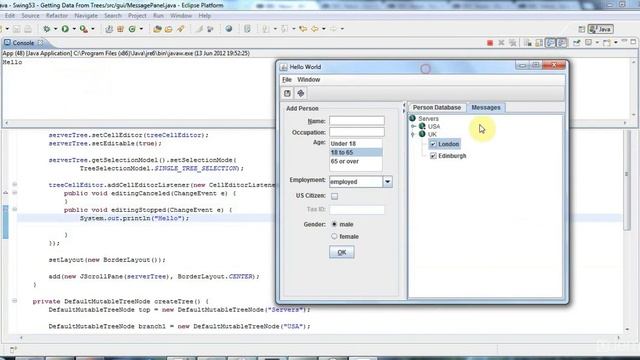Select 'Under 18' in the Age list
Image resolution: width=640 pixels, height=360 pixels.
coord(356,144)
